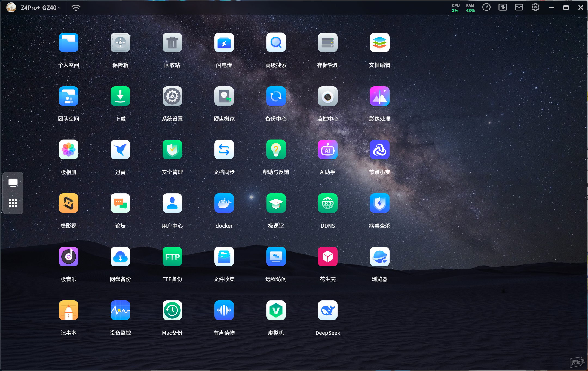The width and height of the screenshot is (588, 371).
Task: Open the 个人空间 personal space app
Action: pyautogui.click(x=68, y=43)
